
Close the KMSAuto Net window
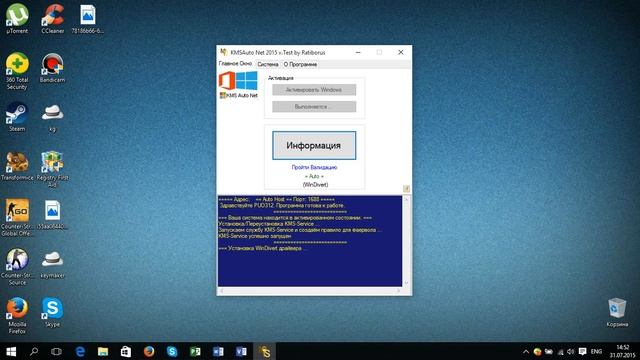coord(401,52)
